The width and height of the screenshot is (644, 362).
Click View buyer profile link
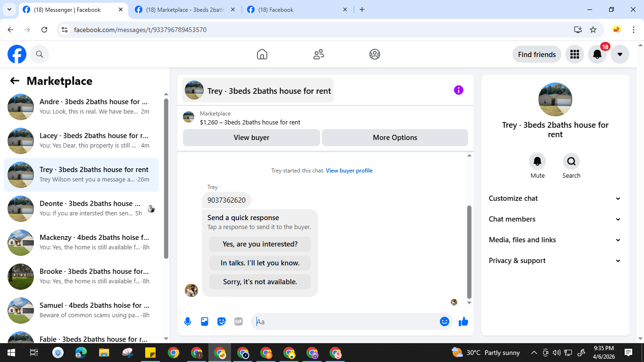coord(349,171)
